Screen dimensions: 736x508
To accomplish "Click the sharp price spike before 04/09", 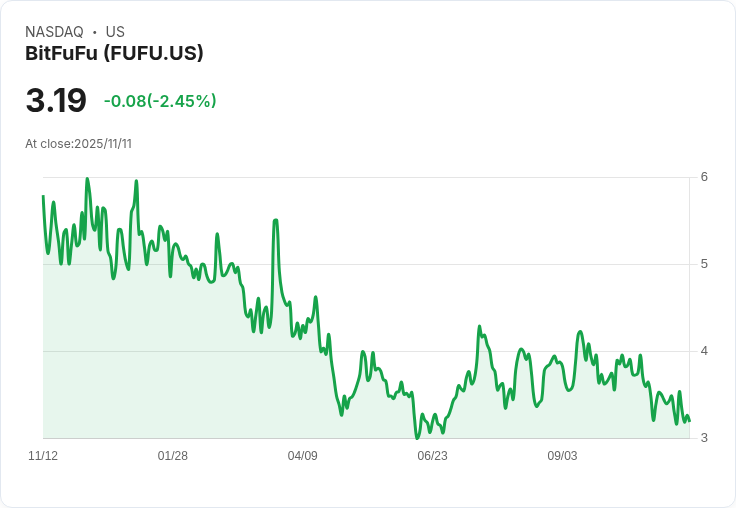I will tap(276, 220).
